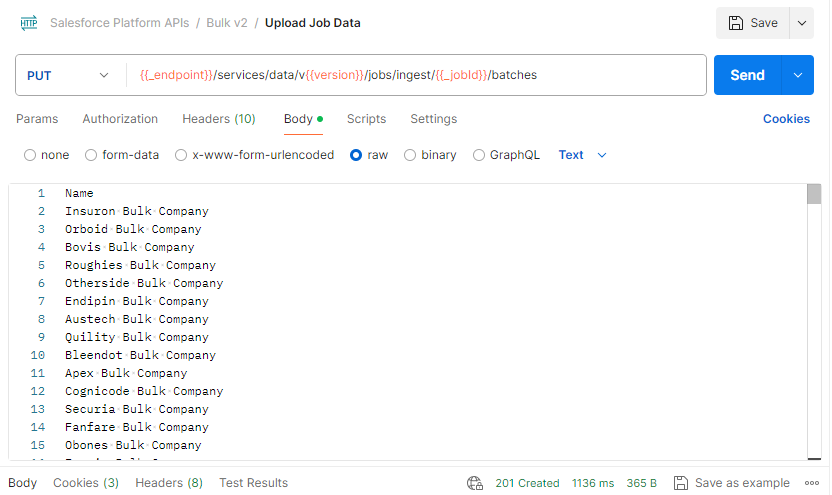The width and height of the screenshot is (832, 495).
Task: Click Austech Bulk Company line
Action: pos(137,319)
